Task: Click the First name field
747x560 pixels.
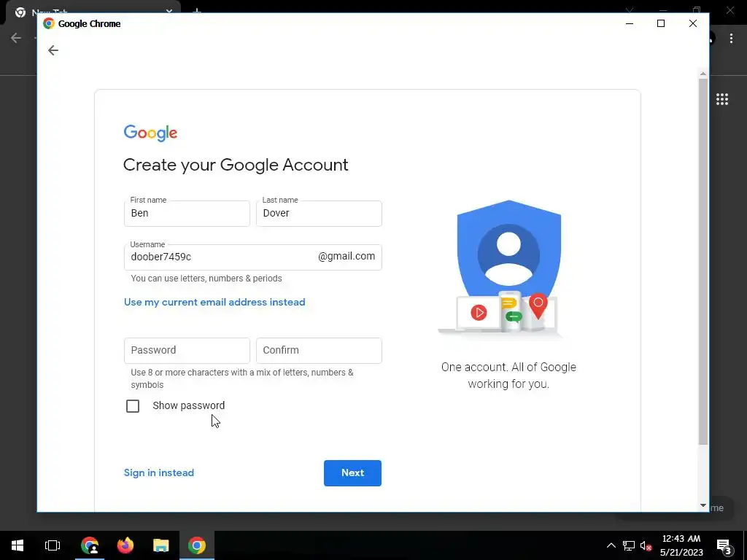Action: [x=187, y=214]
